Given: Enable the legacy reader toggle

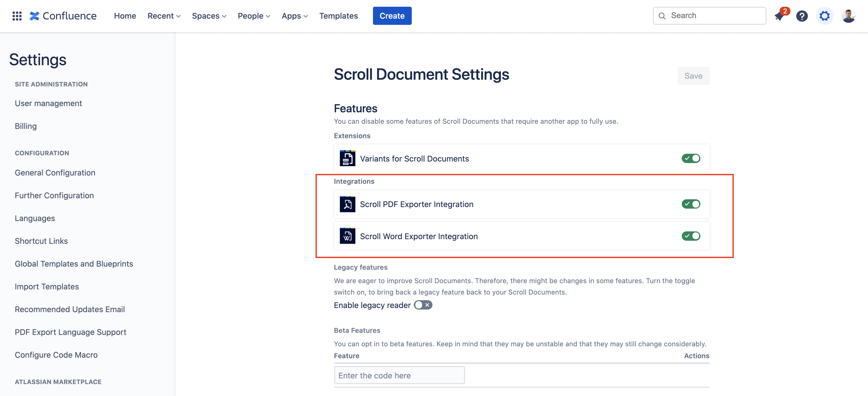Looking at the screenshot, I should point(423,305).
